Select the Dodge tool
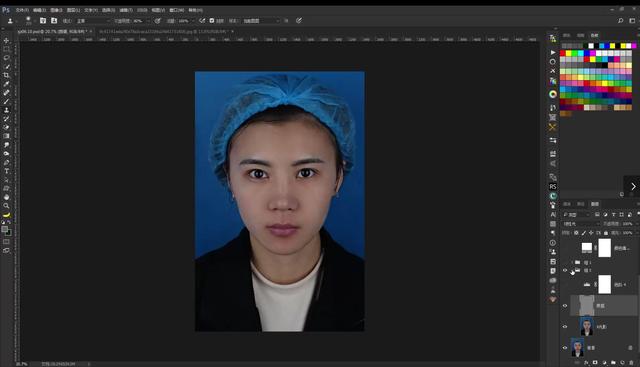This screenshot has width=640, height=367. 6,153
